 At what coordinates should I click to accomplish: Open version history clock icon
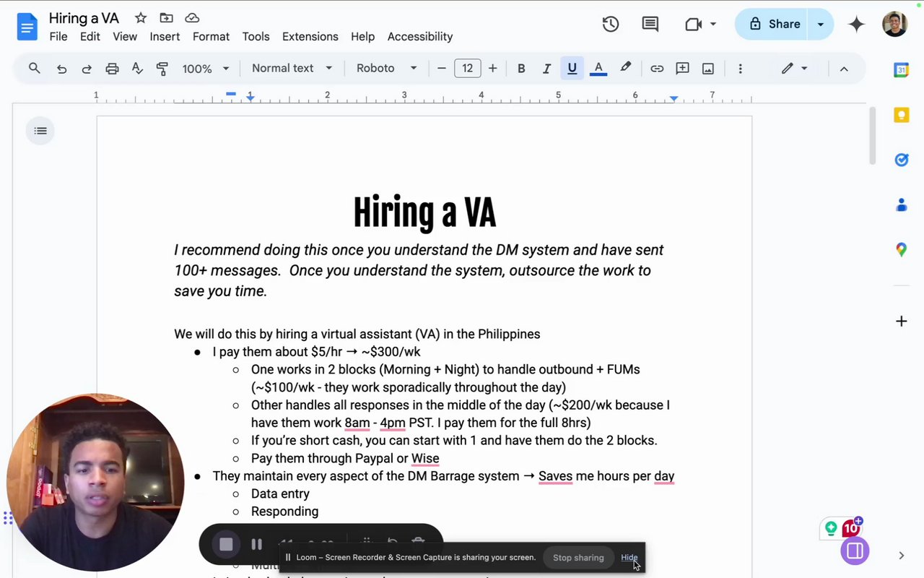click(x=611, y=24)
